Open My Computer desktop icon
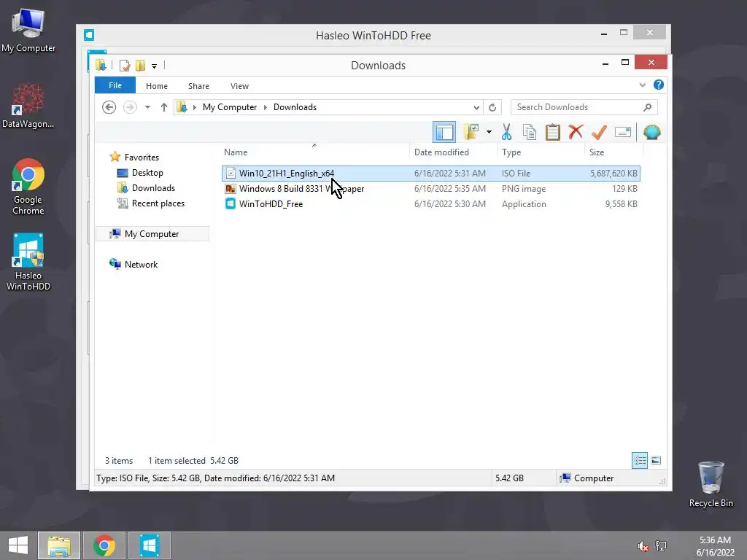Image resolution: width=747 pixels, height=560 pixels. [x=28, y=31]
